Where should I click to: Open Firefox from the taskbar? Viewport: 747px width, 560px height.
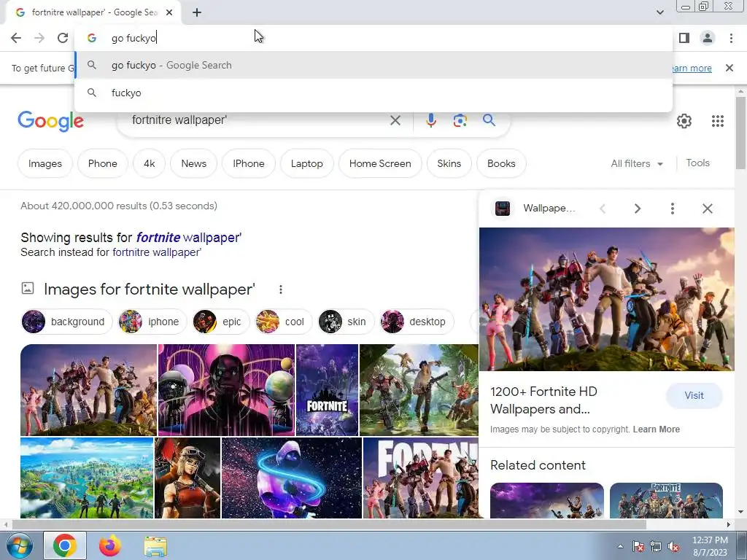(110, 546)
